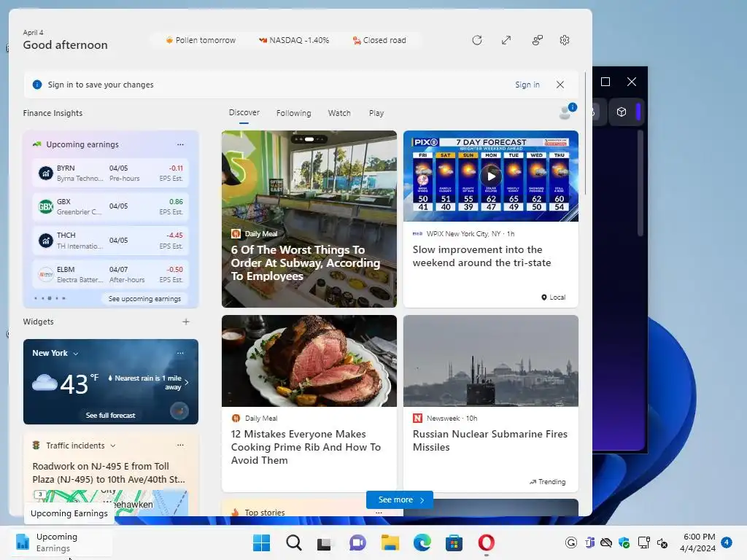This screenshot has width=747, height=560.
Task: Click the Teams tray icon
Action: (x=589, y=542)
